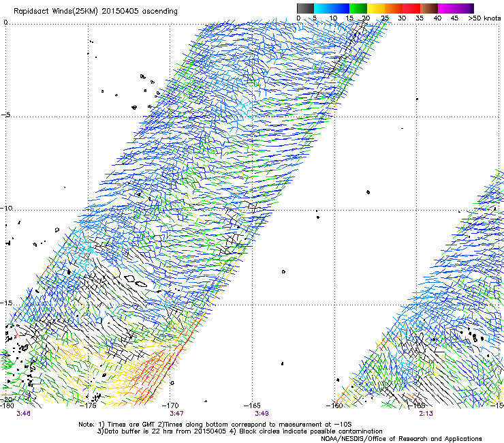Click the cyan-blue 5-15 knots legend band

click(x=332, y=8)
